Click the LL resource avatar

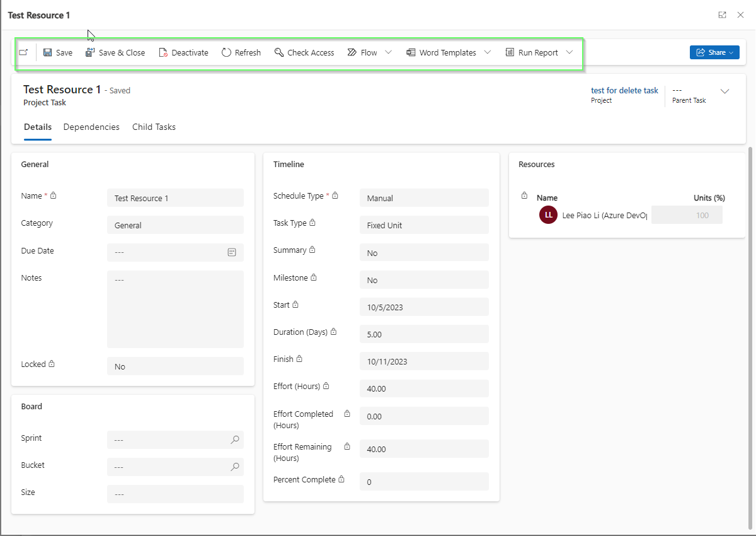click(x=549, y=215)
